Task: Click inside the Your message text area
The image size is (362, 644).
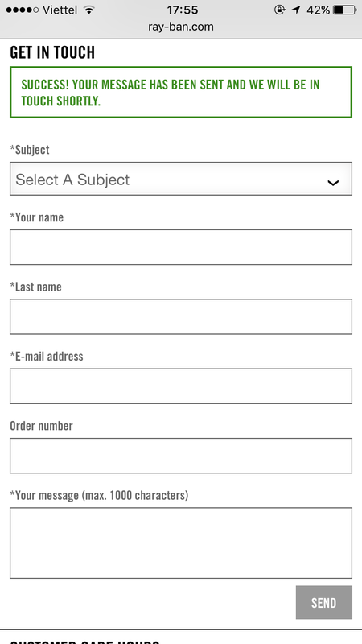Action: [x=180, y=543]
